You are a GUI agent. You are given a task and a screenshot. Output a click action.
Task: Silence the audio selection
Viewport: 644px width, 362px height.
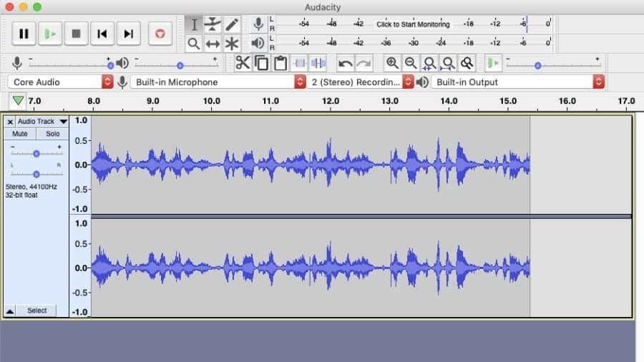point(318,63)
